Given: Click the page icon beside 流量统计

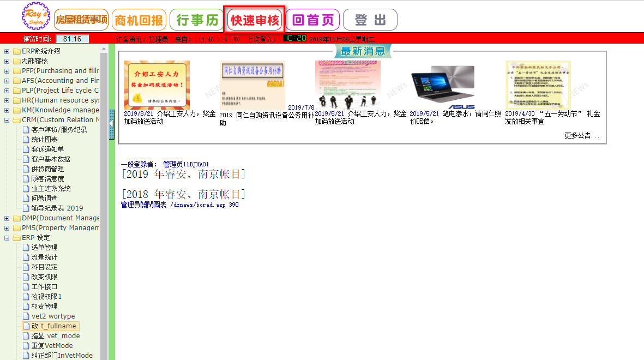Looking at the screenshot, I should tap(26, 257).
